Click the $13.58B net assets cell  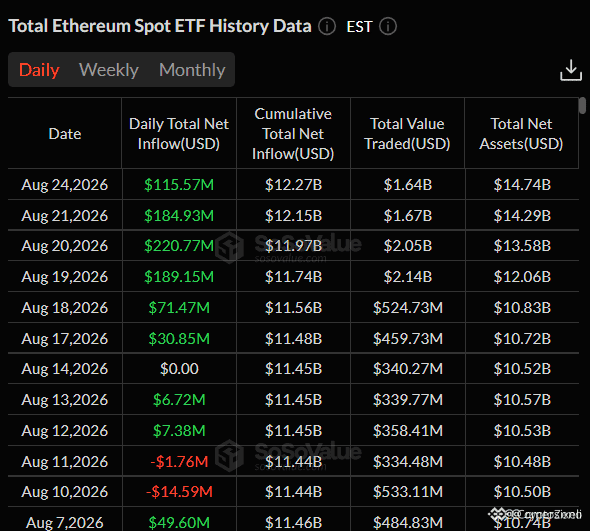coord(522,246)
